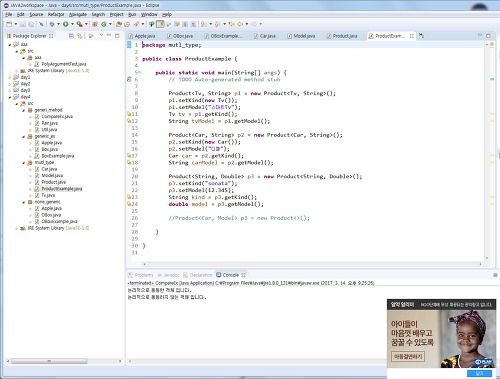
Task: Click the Search flashlight toolbar icon
Action: [x=136, y=24]
